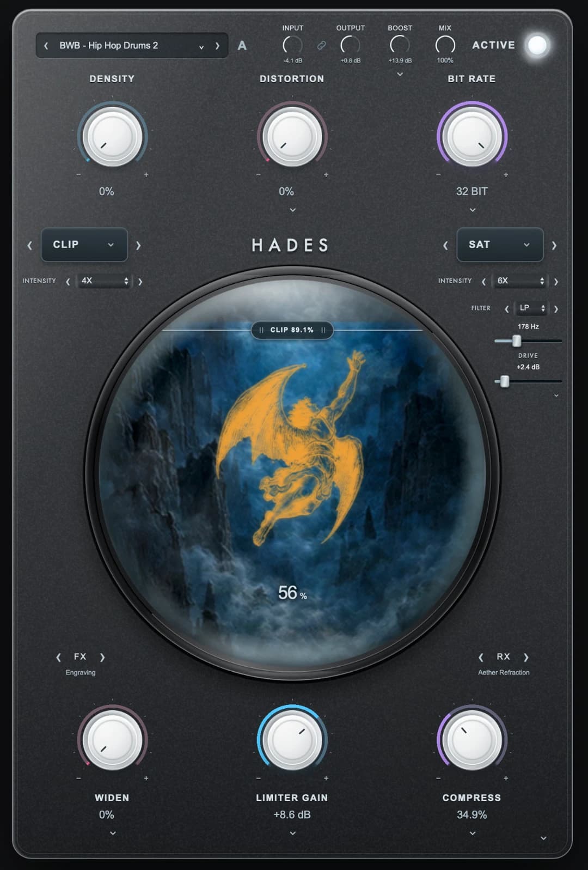Select next mode right of CLIP
The image size is (588, 870).
click(x=138, y=245)
